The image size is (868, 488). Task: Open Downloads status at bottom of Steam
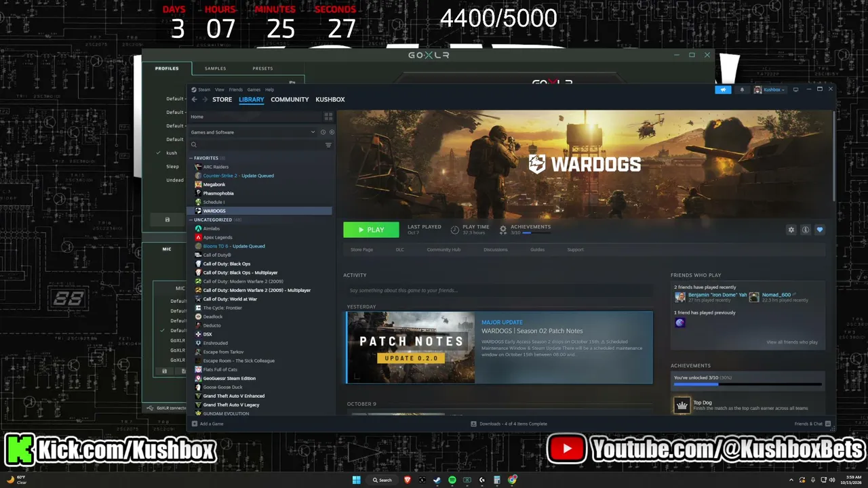tap(509, 424)
